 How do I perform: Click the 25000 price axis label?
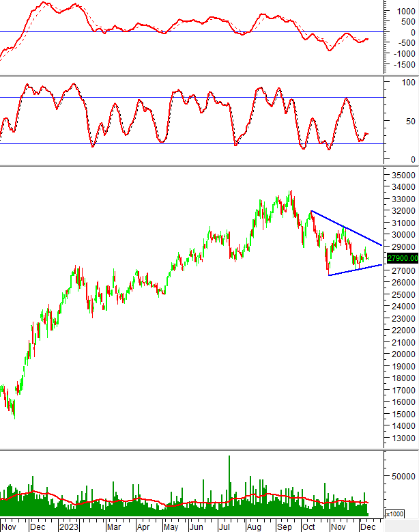point(403,294)
